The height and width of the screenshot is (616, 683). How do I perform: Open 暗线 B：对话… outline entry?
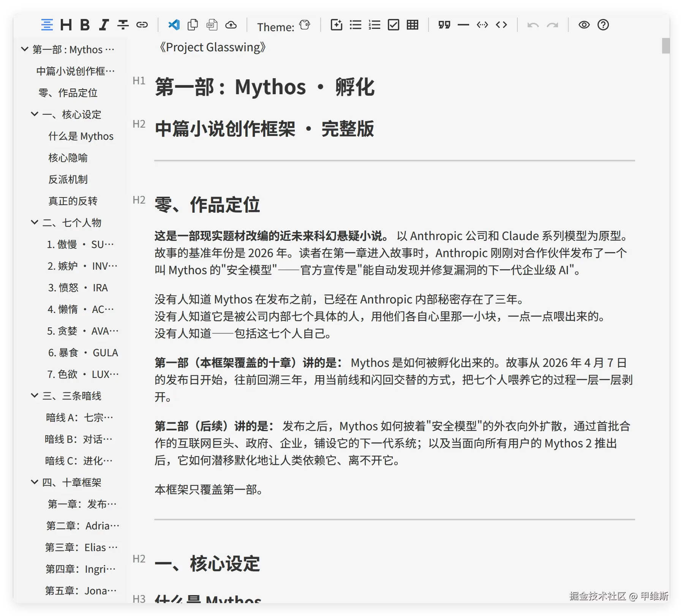click(79, 439)
